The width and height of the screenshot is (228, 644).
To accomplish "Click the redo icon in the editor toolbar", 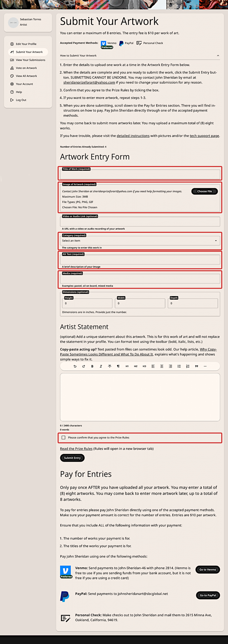I will coord(83,366).
